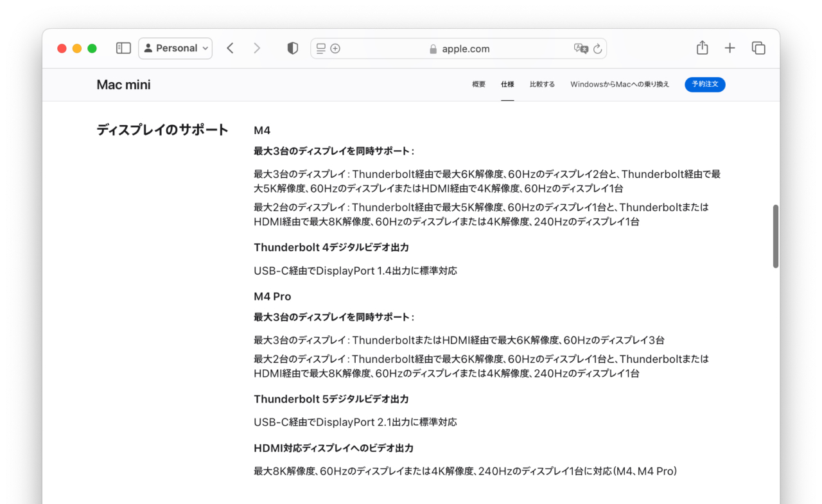The width and height of the screenshot is (822, 504).
Task: Minimize the window with yellow button
Action: click(77, 48)
